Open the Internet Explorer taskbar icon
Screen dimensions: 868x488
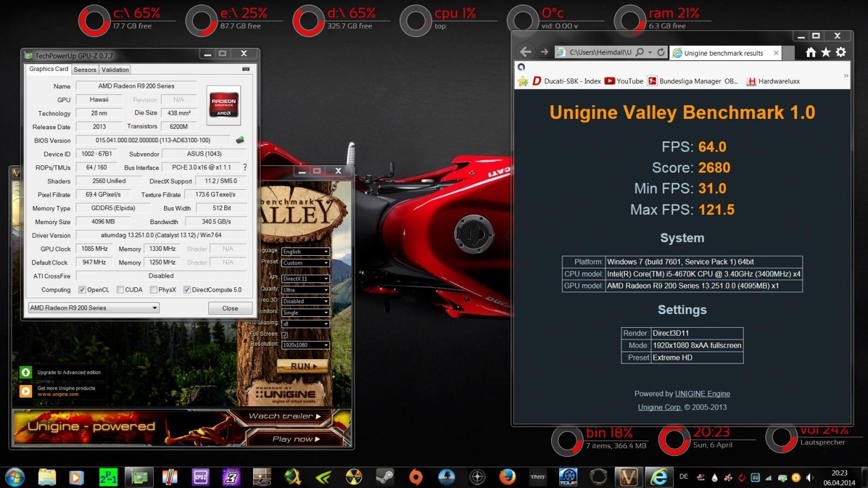(x=659, y=477)
